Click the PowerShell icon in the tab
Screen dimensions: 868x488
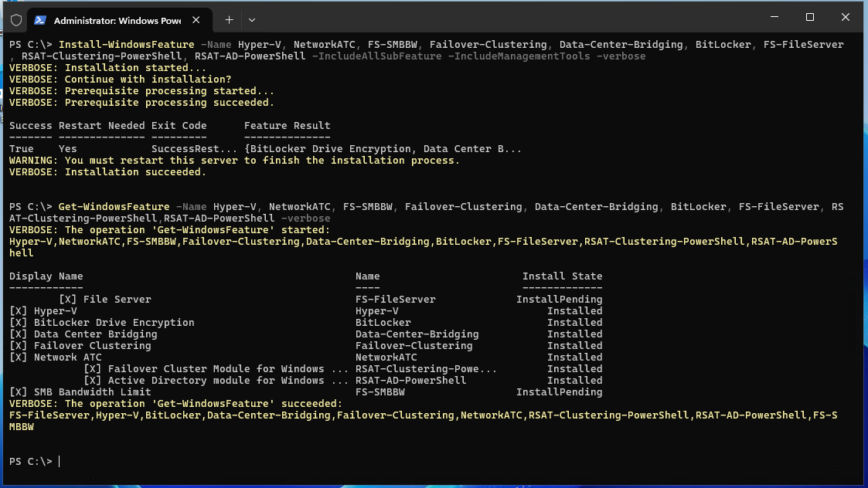click(40, 19)
